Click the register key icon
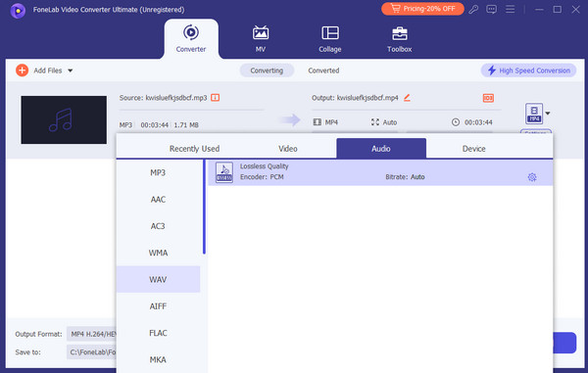 [473, 10]
